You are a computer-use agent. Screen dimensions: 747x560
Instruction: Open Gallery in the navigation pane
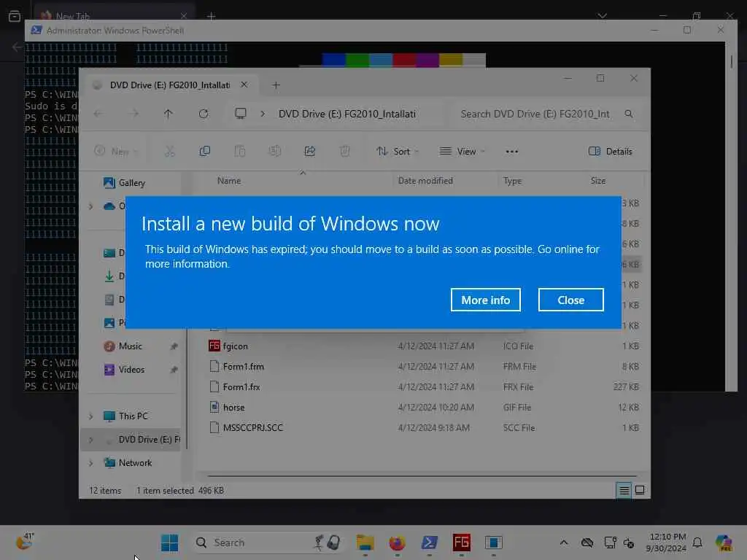point(124,183)
